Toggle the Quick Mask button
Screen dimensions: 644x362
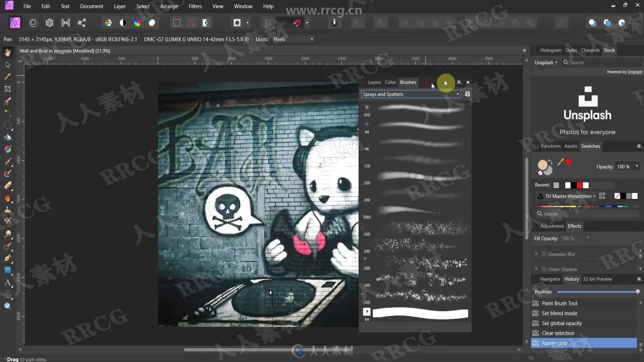tap(237, 23)
